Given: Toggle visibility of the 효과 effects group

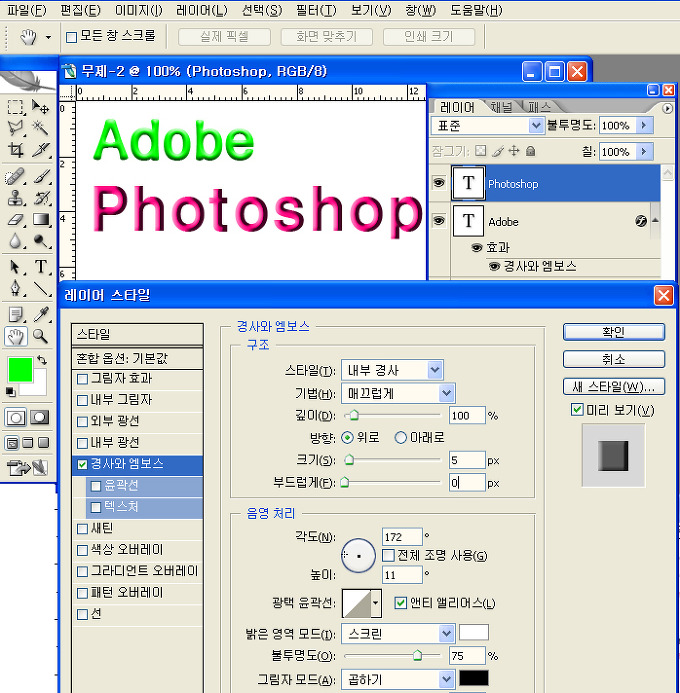Looking at the screenshot, I should (476, 248).
